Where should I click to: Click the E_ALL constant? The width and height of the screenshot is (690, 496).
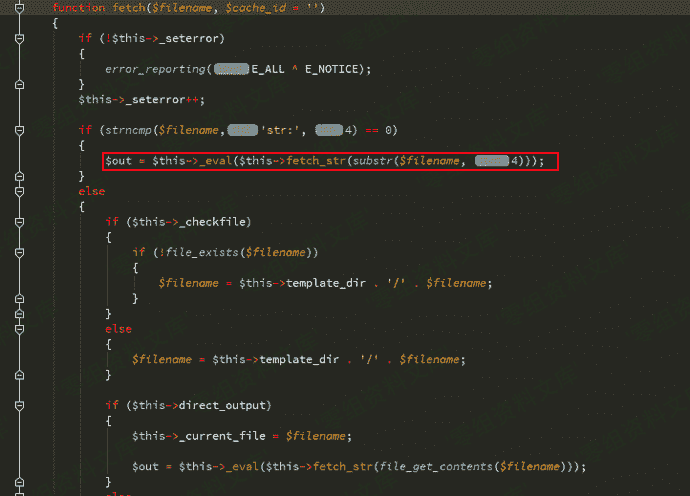[268, 69]
